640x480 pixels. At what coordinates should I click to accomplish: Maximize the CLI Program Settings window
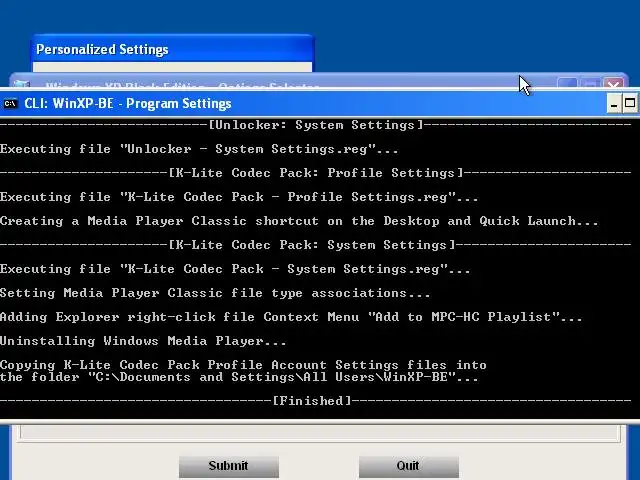[630, 104]
